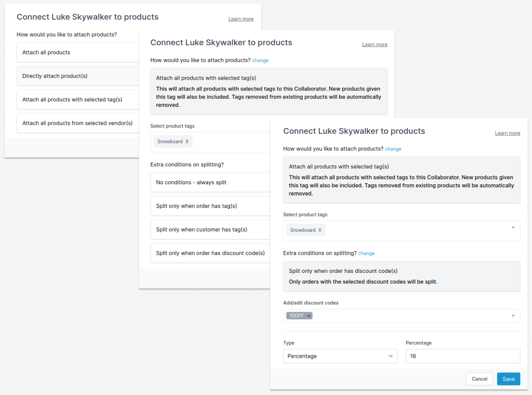
Task: Click the X on the 10OFF discount code
Action: [x=308, y=315]
